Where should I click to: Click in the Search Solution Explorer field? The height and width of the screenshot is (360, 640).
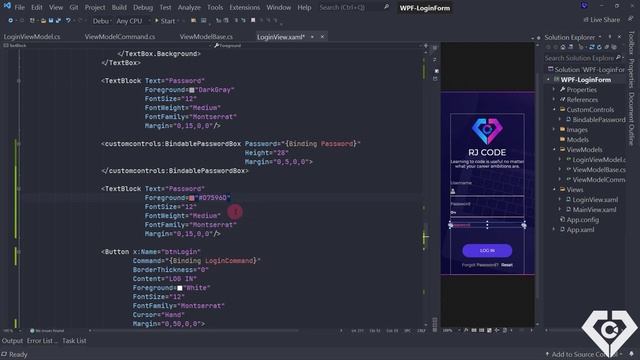[583, 58]
